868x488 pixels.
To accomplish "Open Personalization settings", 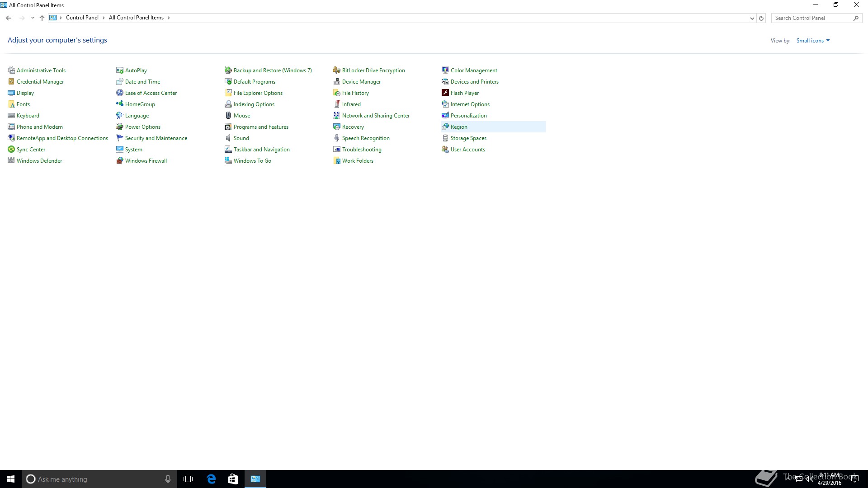I will 469,116.
